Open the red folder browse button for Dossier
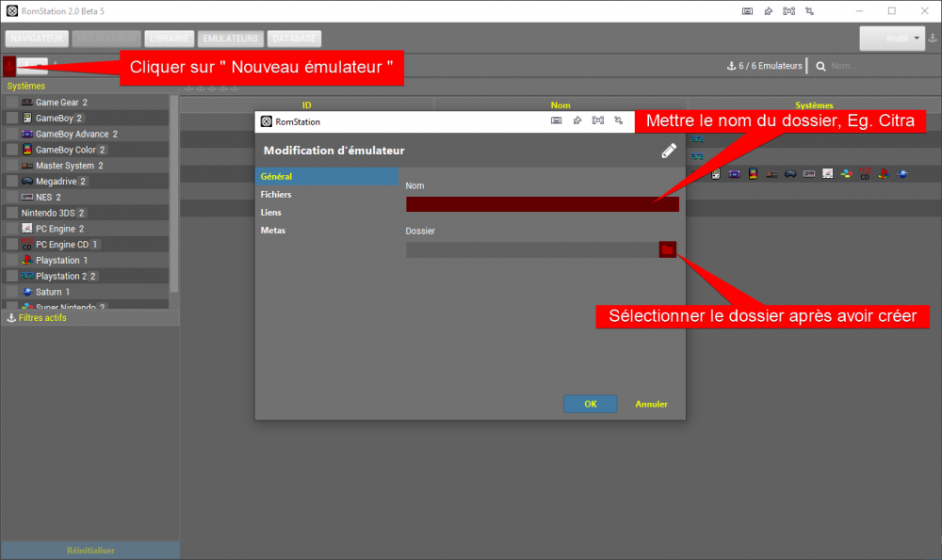The width and height of the screenshot is (942, 560). [x=668, y=249]
